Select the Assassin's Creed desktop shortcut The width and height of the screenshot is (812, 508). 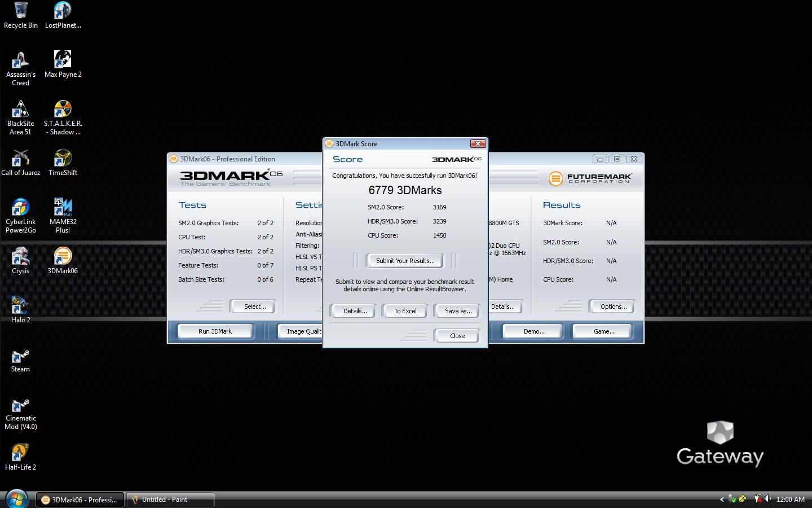point(21,68)
